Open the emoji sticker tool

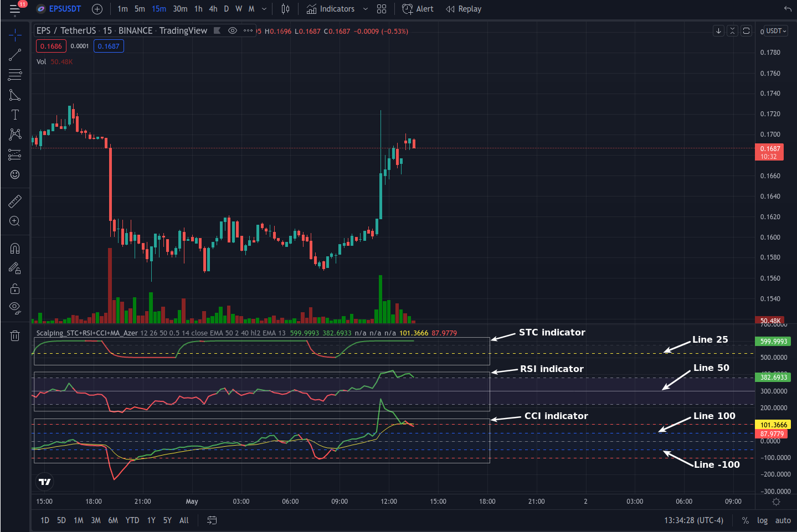(15, 174)
